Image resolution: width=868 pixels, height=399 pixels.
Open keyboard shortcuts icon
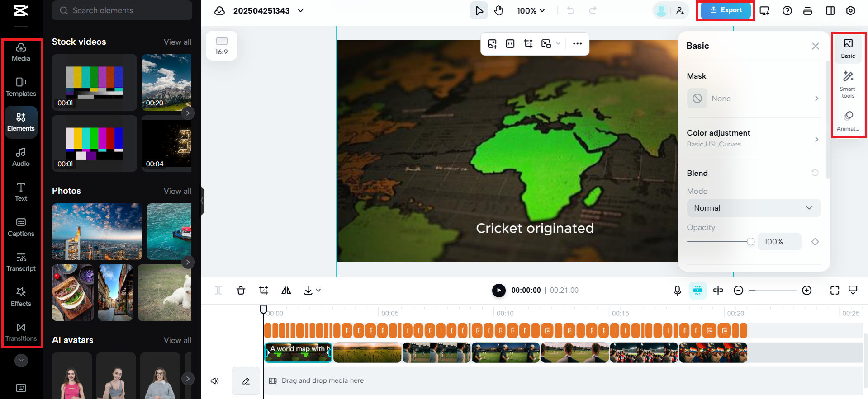pos(21,388)
